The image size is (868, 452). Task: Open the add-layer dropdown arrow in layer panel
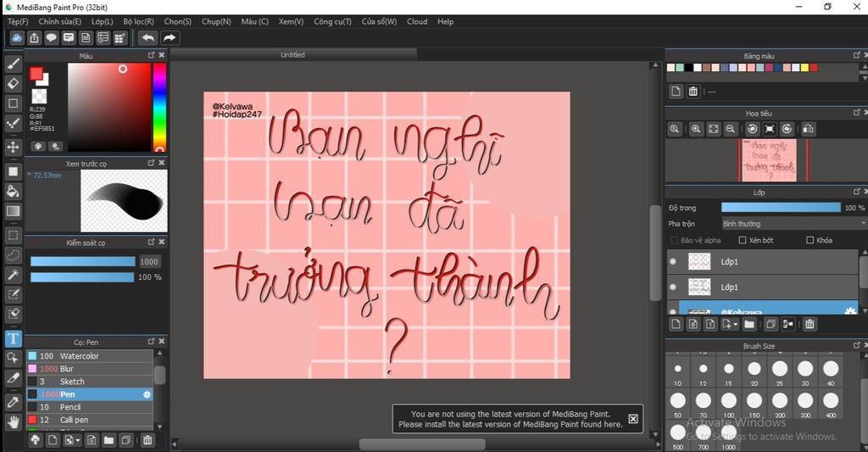[730, 324]
